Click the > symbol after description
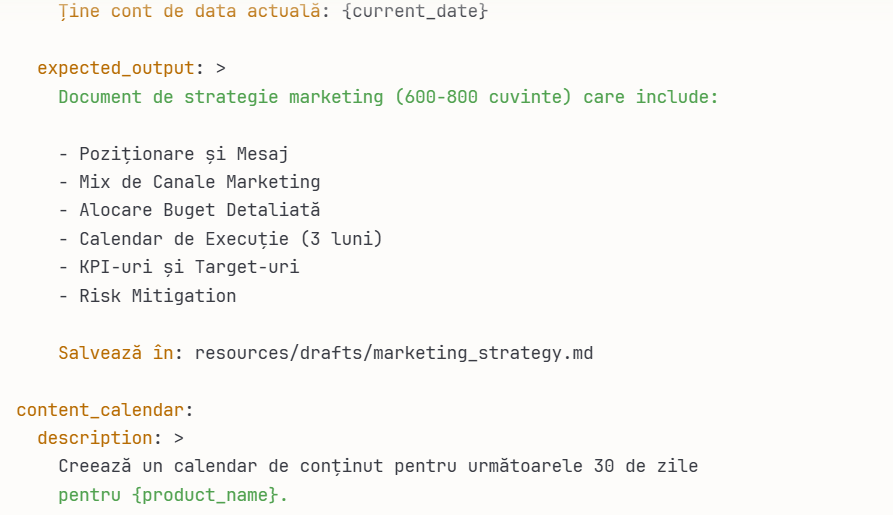This screenshot has height=515, width=893. 178,438
